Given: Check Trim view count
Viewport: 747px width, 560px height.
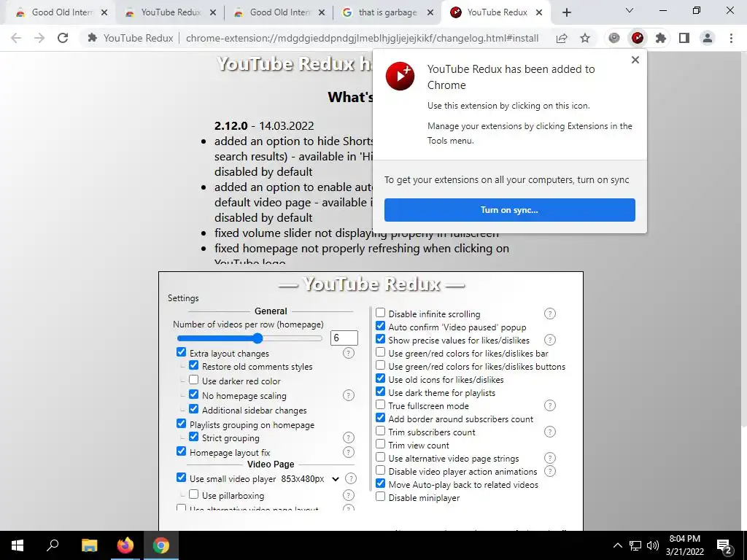Looking at the screenshot, I should (380, 444).
